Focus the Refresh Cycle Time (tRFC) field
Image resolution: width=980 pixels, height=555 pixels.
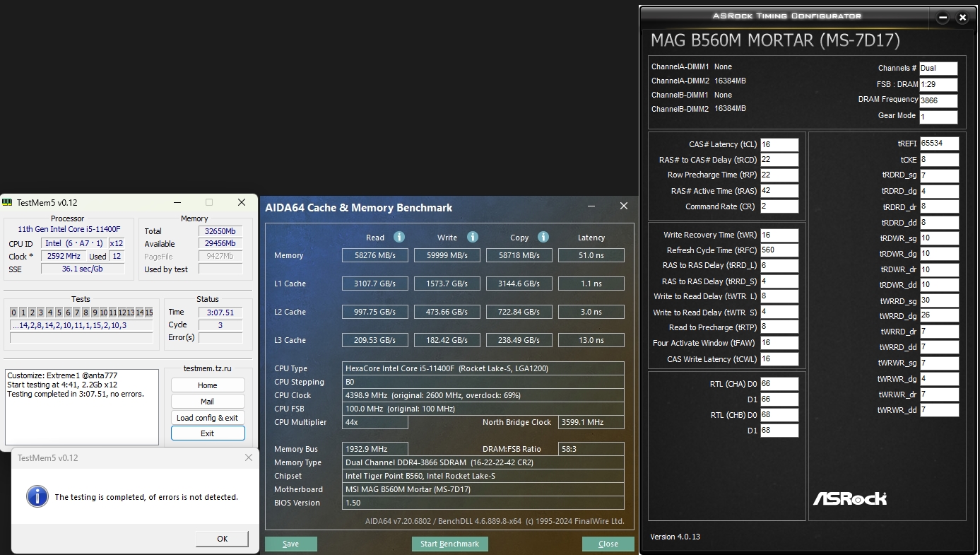tap(779, 250)
